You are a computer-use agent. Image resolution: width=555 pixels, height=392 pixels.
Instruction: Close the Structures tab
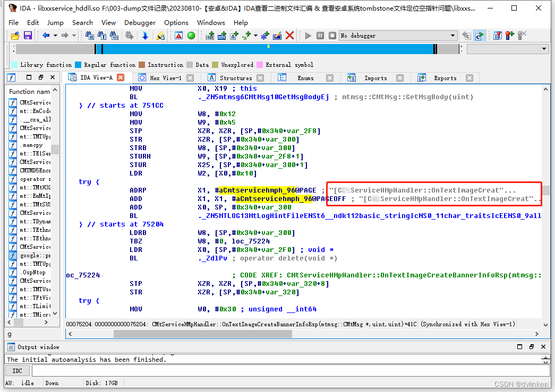260,78
